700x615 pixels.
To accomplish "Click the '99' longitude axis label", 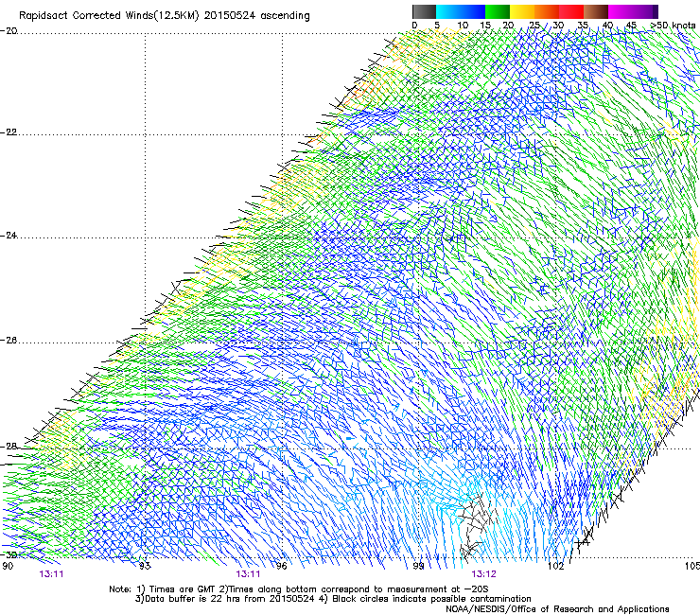I will [418, 566].
